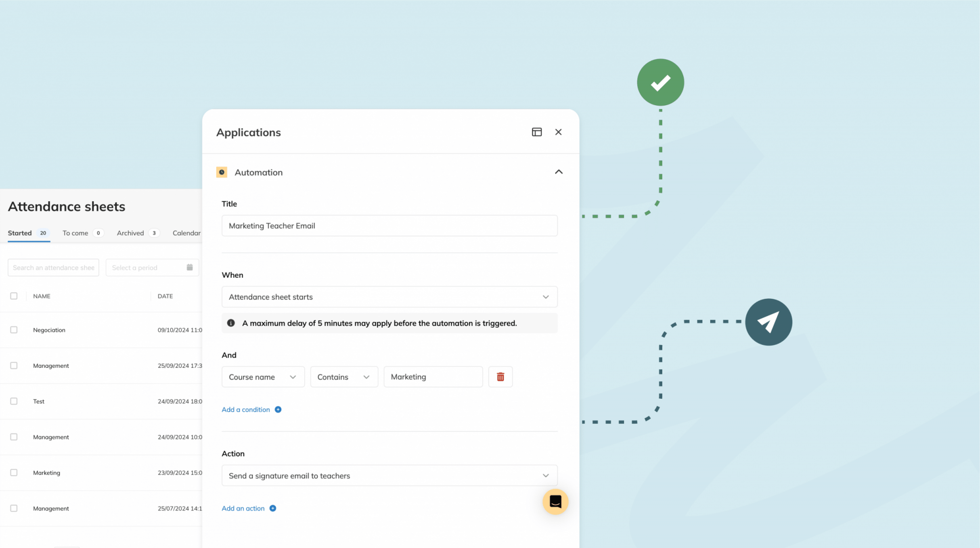
Task: Click the plus icon next to Add an action
Action: coord(272,508)
